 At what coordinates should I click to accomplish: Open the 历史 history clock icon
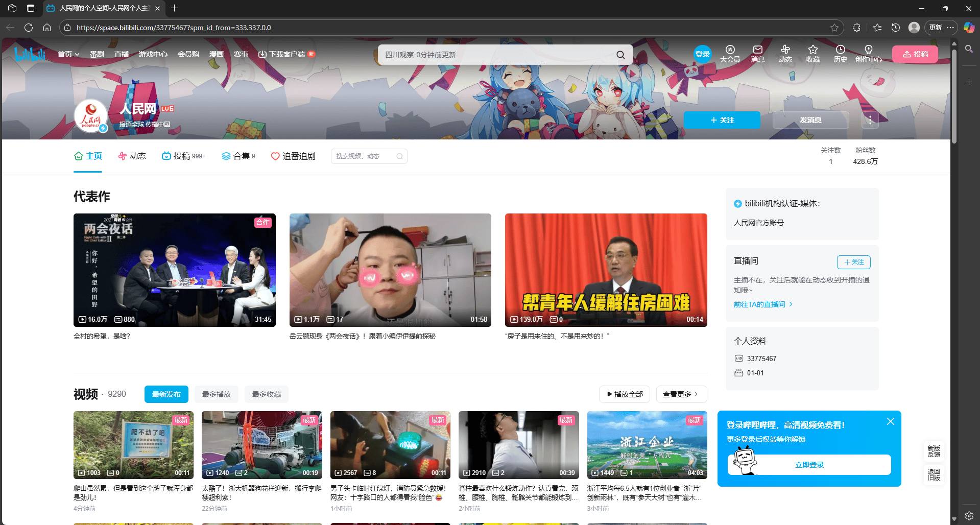(840, 54)
